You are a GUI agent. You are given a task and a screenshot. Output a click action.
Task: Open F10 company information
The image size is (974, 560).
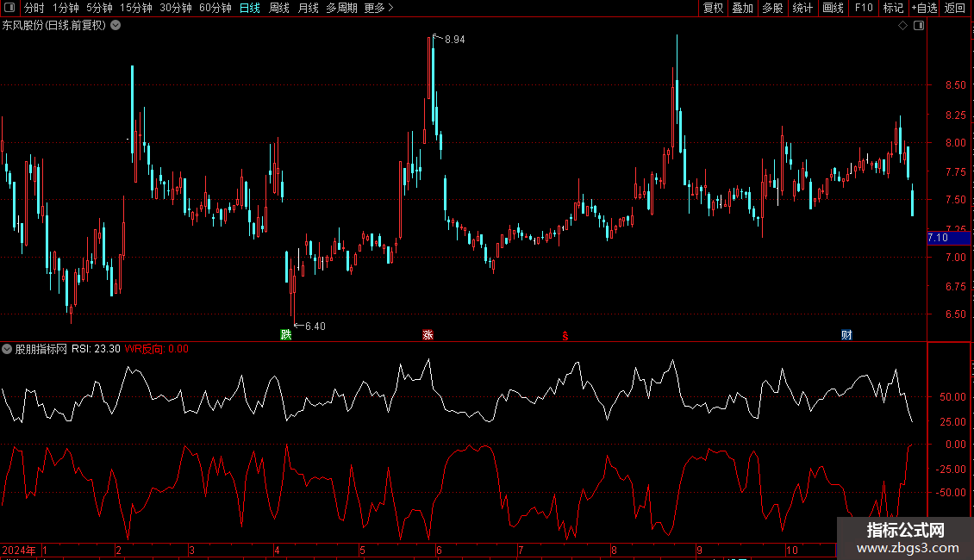pyautogui.click(x=864, y=8)
